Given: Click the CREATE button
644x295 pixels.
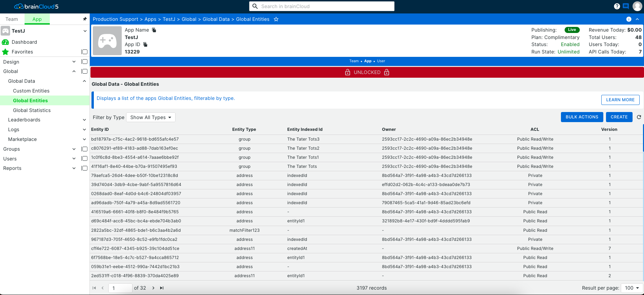Looking at the screenshot, I should click(619, 117).
